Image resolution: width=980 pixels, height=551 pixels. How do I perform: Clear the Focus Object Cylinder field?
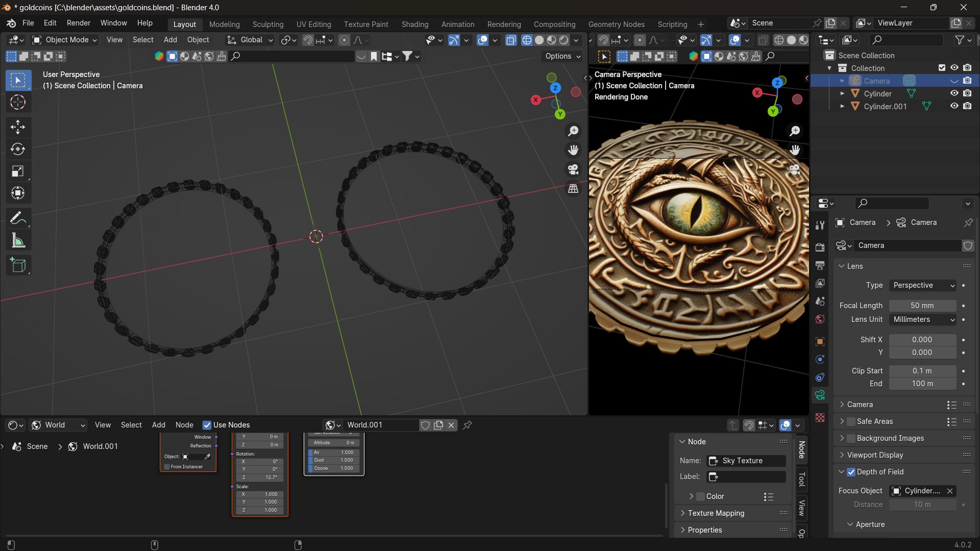click(x=950, y=491)
